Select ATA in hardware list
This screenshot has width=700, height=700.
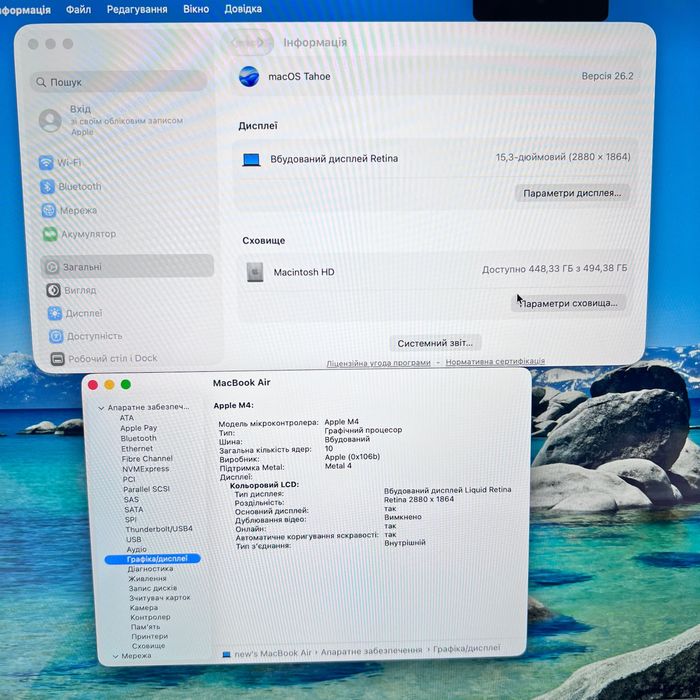(x=127, y=418)
